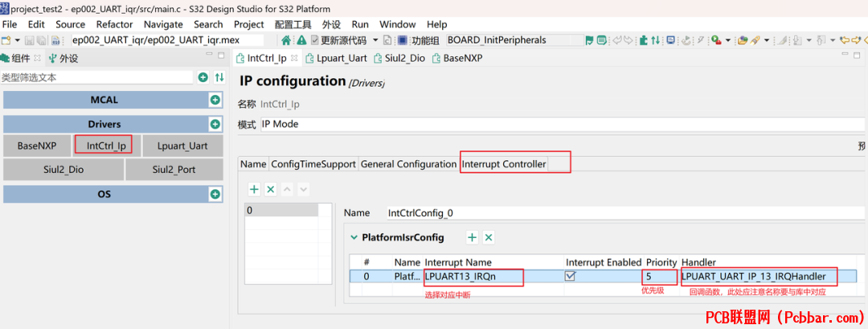Open the Window menu
Viewport: 868px width, 329px height.
pos(398,24)
